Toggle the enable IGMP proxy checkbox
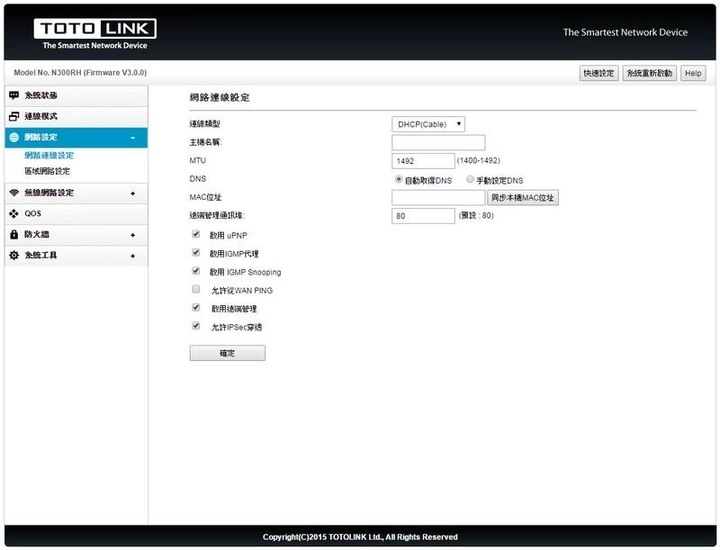This screenshot has height=550, width=720. [196, 253]
